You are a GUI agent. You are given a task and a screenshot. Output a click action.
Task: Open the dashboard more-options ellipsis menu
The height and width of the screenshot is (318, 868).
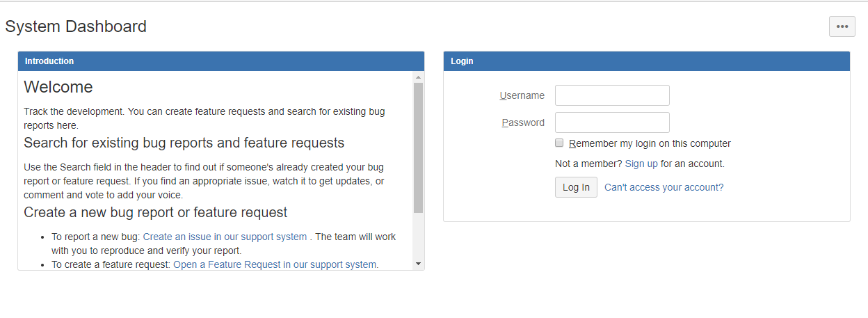(842, 26)
